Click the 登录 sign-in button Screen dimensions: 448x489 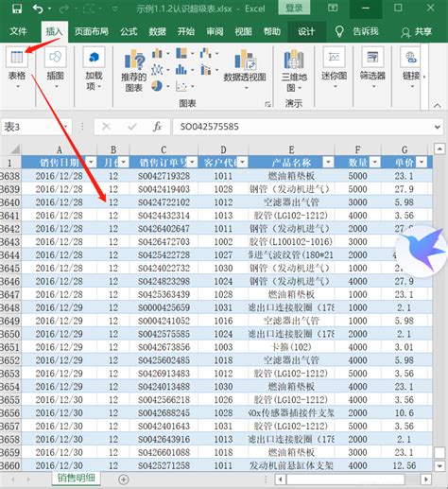tap(294, 9)
